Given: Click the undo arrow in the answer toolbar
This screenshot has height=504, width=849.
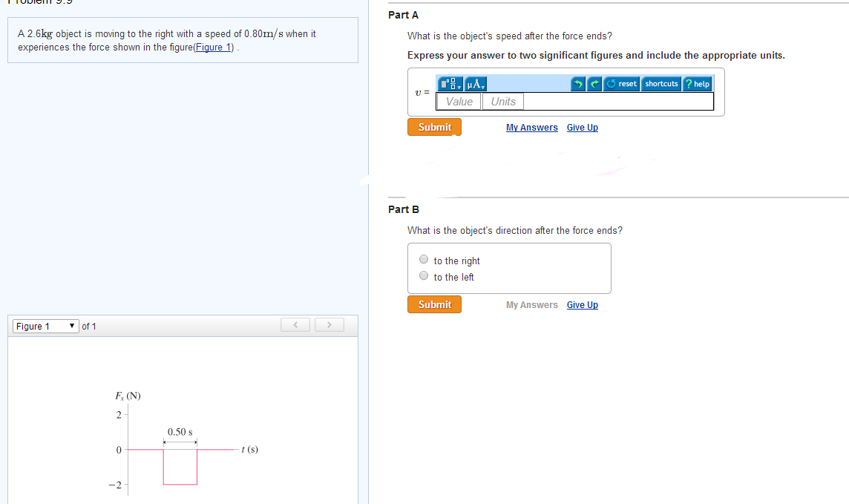Looking at the screenshot, I should click(578, 83).
